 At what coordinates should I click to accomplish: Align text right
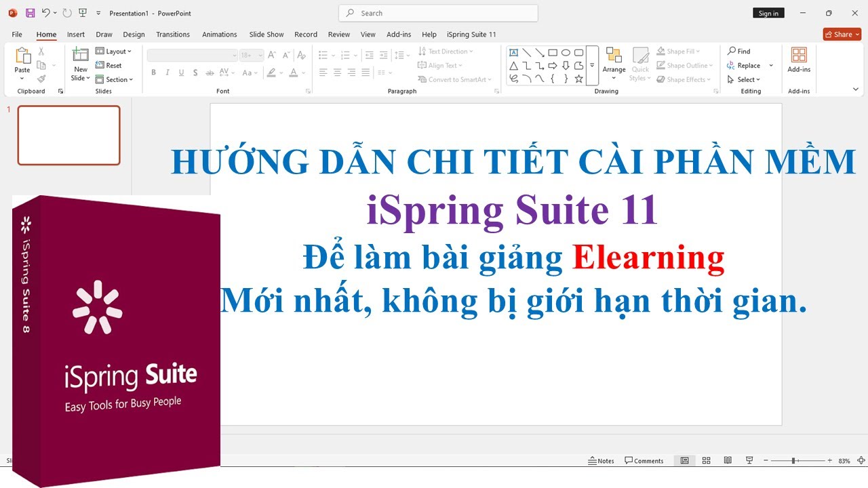point(351,73)
